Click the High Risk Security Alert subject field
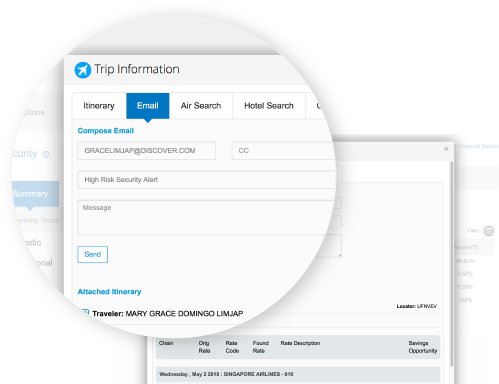499x384 pixels. pyautogui.click(x=207, y=180)
